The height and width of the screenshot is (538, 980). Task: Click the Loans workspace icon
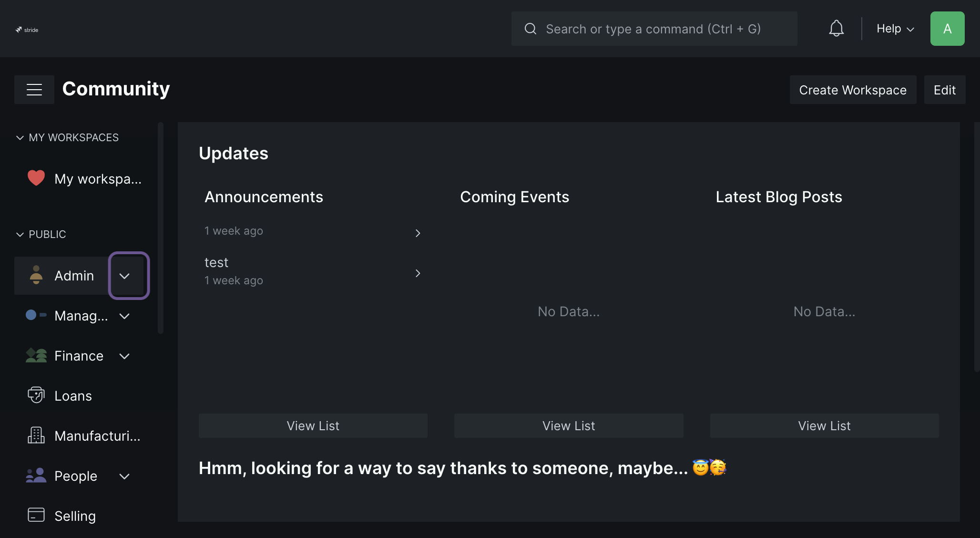pyautogui.click(x=36, y=395)
